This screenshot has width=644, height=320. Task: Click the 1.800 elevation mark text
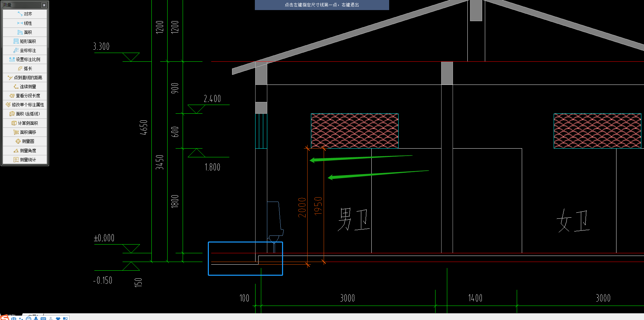212,167
